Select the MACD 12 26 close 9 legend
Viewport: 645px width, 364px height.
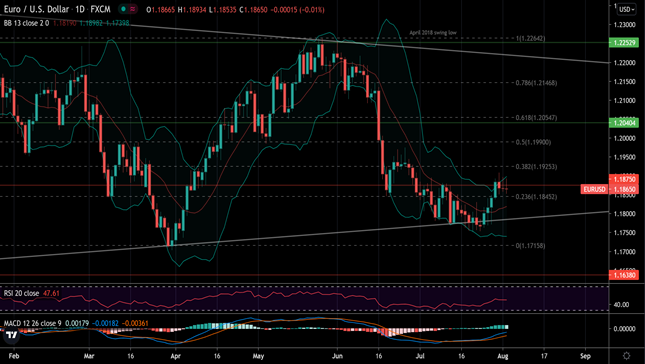32,324
